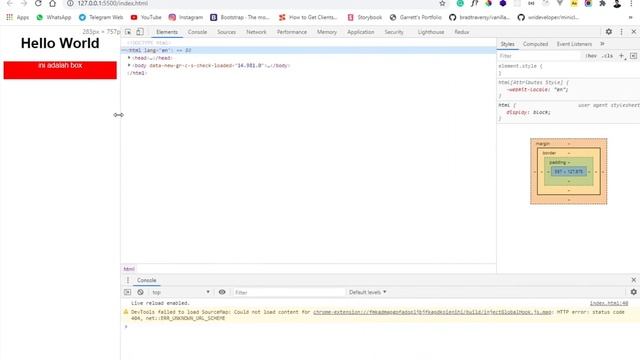Open Garrett's Portfolio bookmark
This screenshot has width=640, height=360.
coord(416,17)
